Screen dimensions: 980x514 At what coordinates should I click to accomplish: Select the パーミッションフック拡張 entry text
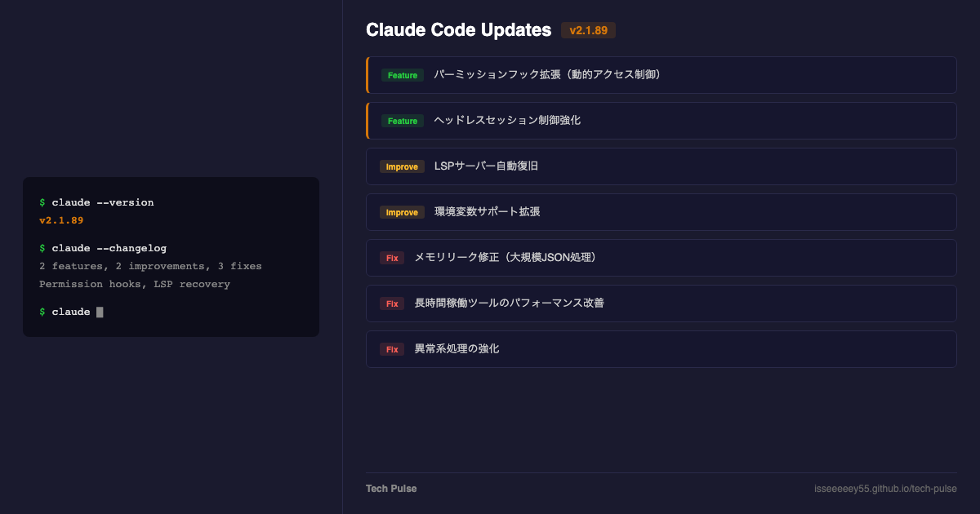click(547, 75)
